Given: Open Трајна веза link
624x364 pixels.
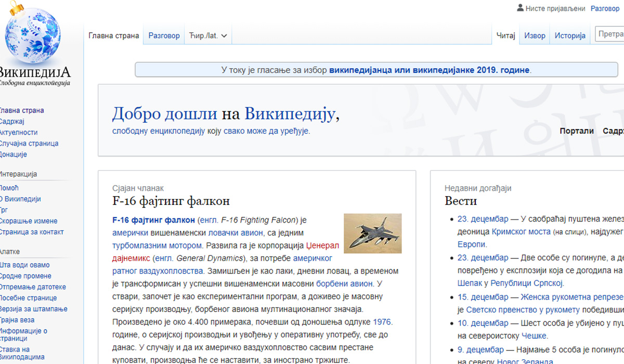Looking at the screenshot, I should 16,320.
